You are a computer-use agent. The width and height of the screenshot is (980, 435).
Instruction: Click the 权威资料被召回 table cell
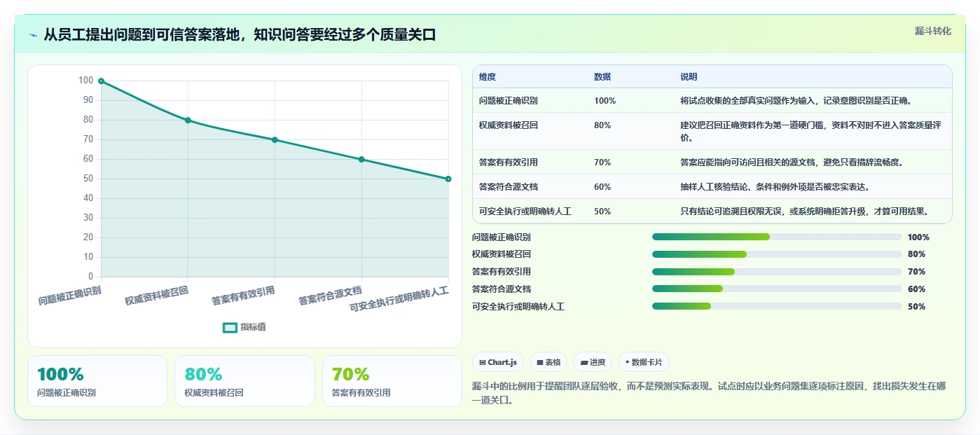click(x=509, y=125)
